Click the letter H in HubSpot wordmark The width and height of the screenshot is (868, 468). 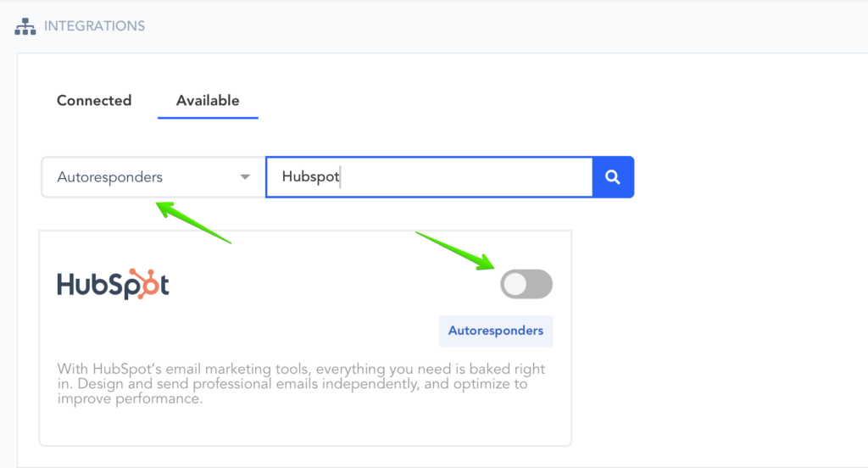click(x=66, y=286)
